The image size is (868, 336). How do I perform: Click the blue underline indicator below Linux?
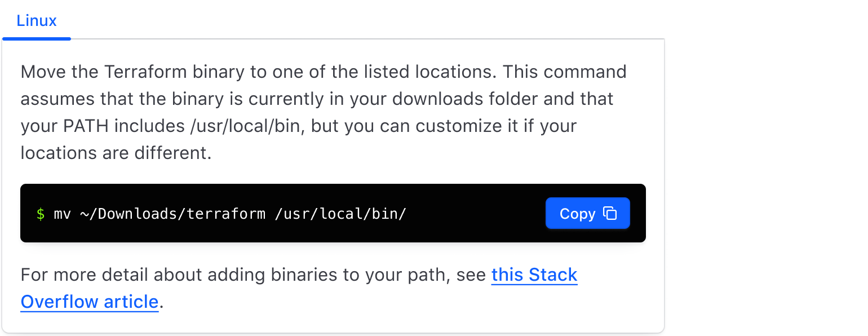tap(37, 39)
